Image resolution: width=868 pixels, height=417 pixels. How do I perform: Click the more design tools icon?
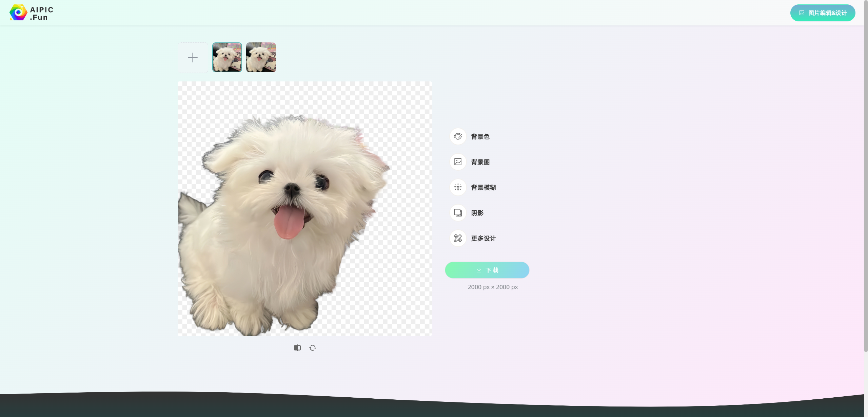point(458,238)
